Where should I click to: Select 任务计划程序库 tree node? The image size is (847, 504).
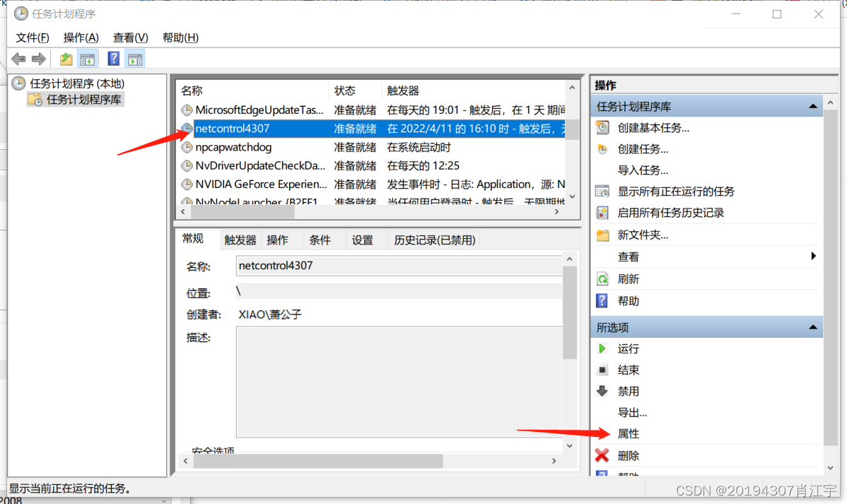pos(83,100)
